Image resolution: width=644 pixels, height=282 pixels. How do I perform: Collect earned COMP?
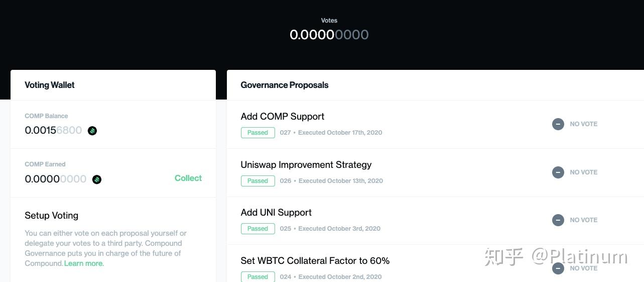(188, 178)
